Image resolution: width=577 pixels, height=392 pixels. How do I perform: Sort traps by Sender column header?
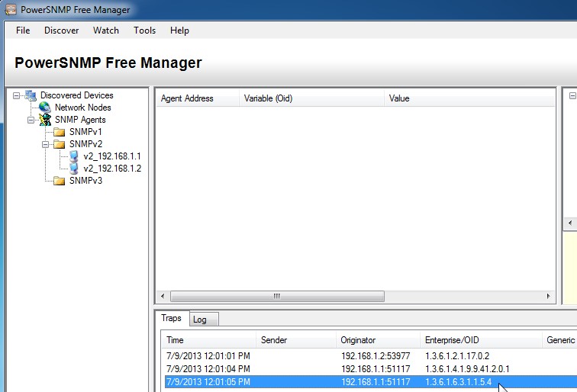296,340
